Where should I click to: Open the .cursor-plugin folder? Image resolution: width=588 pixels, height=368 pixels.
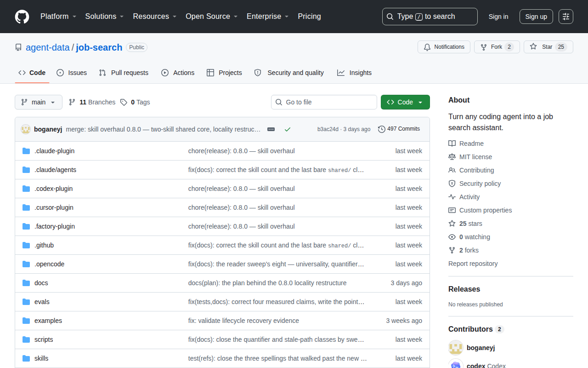pyautogui.click(x=54, y=207)
